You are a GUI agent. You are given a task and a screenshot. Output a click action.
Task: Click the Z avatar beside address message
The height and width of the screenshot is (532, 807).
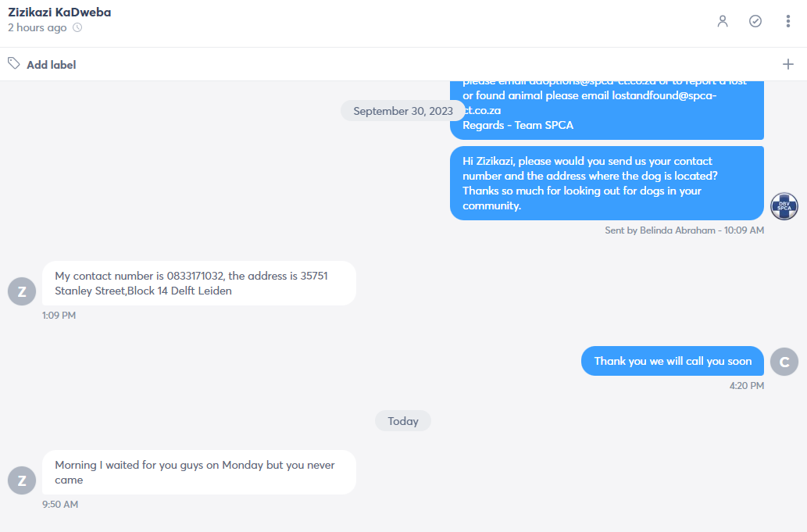22,291
